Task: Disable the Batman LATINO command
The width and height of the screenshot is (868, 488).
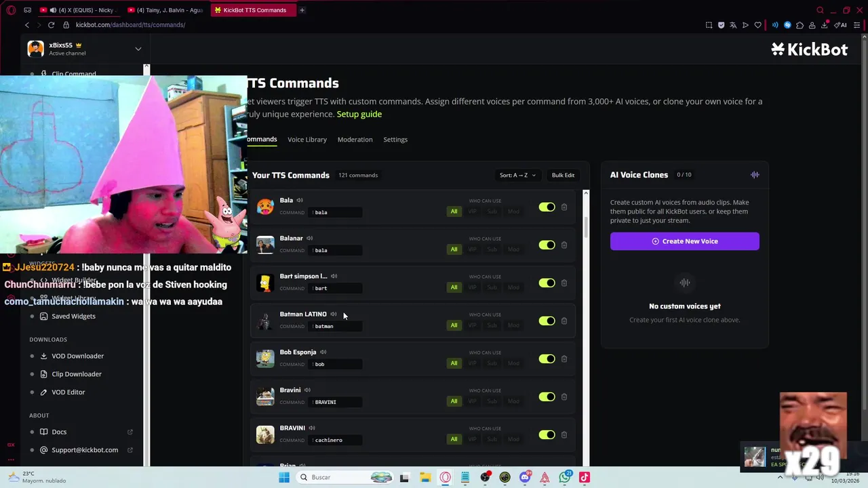Action: point(547,321)
